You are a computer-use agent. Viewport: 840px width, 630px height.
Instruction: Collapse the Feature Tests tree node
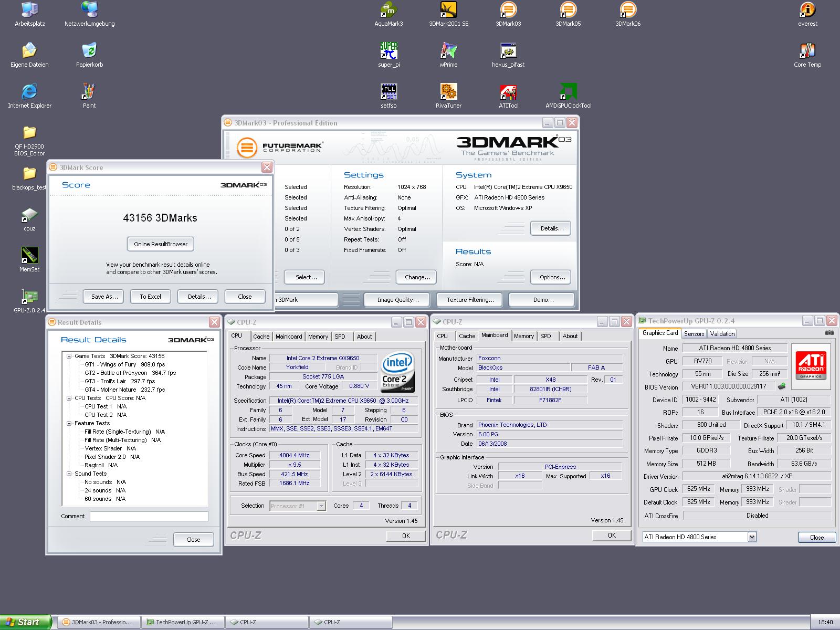click(x=69, y=423)
